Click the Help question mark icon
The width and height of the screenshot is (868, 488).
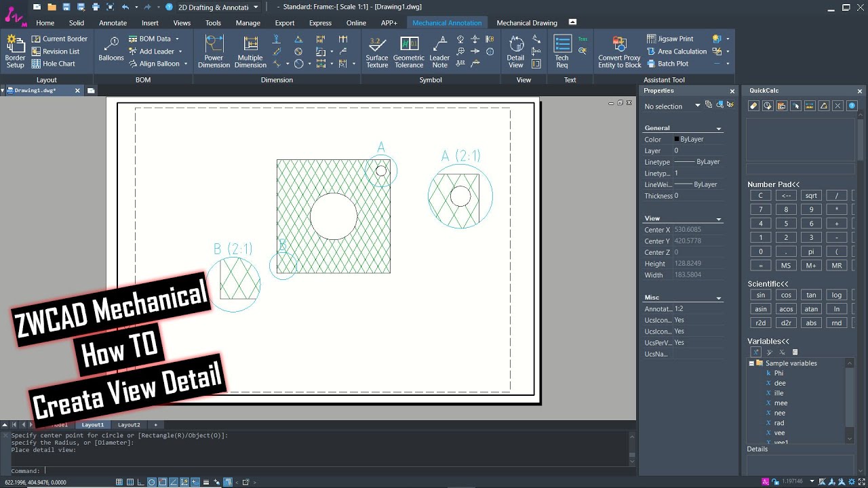170,7
